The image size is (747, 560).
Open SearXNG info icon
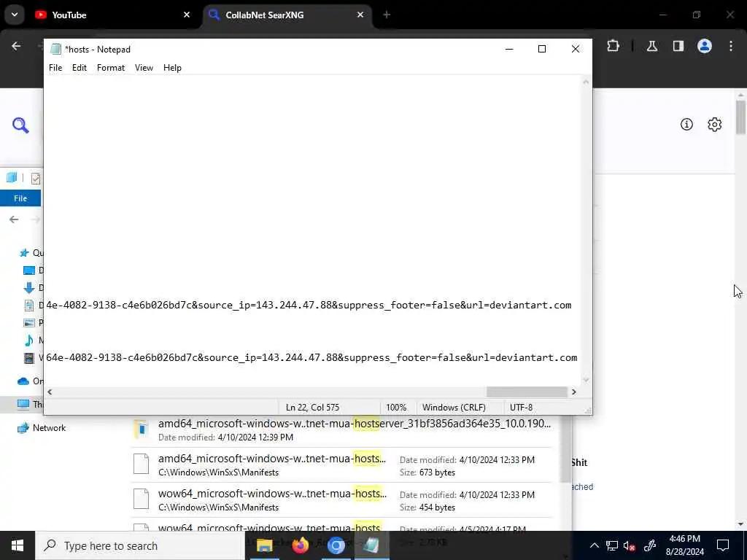[x=686, y=125]
